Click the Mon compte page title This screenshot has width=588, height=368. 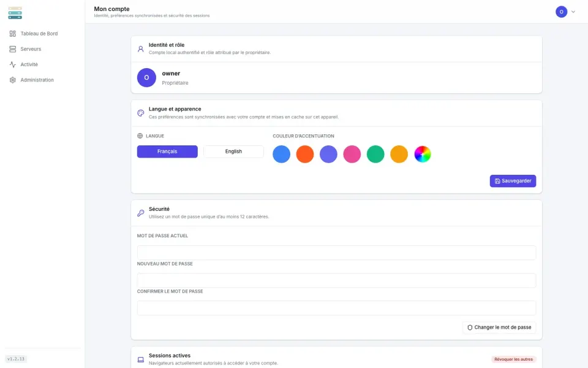click(x=111, y=9)
